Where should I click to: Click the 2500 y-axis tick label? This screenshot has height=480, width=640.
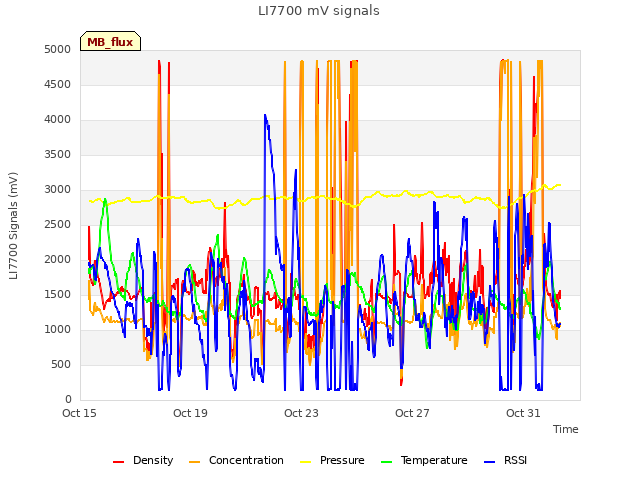tap(58, 224)
